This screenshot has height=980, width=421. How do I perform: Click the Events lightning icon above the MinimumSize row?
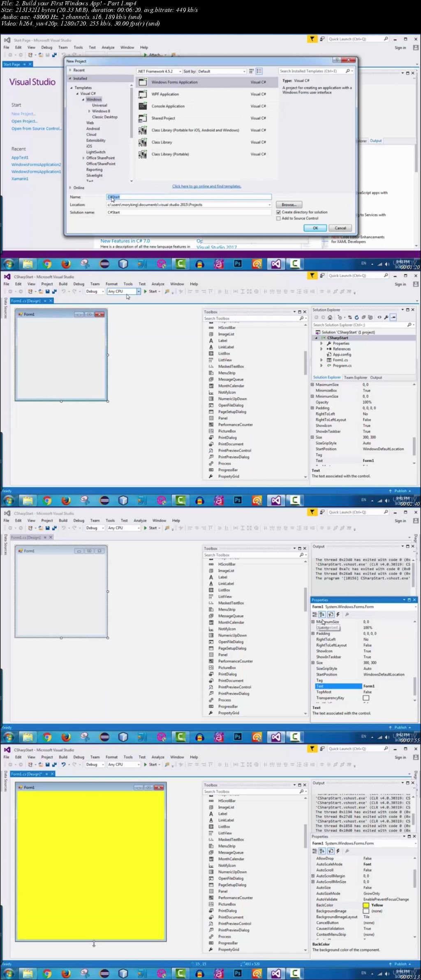point(338,614)
